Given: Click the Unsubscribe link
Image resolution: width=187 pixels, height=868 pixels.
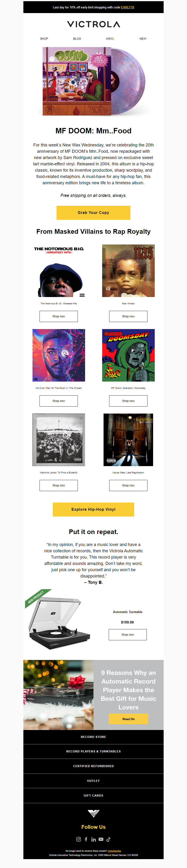Looking at the screenshot, I should pos(115,850).
